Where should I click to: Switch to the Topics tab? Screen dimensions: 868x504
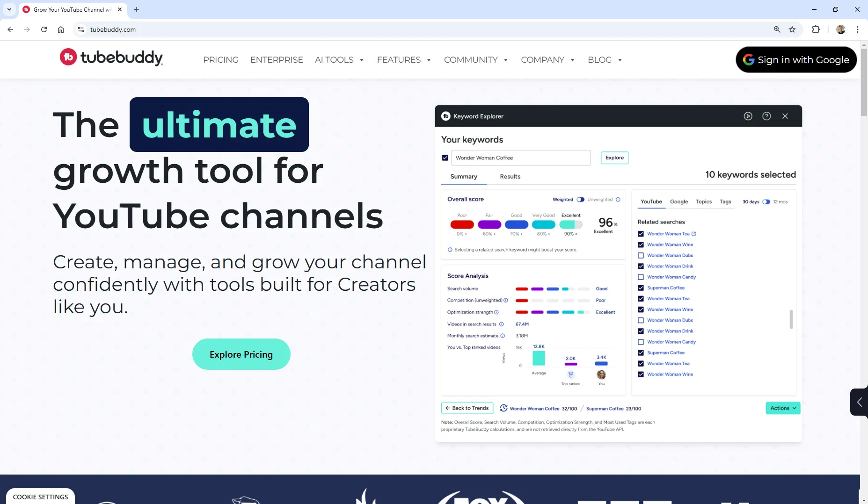[x=704, y=202]
